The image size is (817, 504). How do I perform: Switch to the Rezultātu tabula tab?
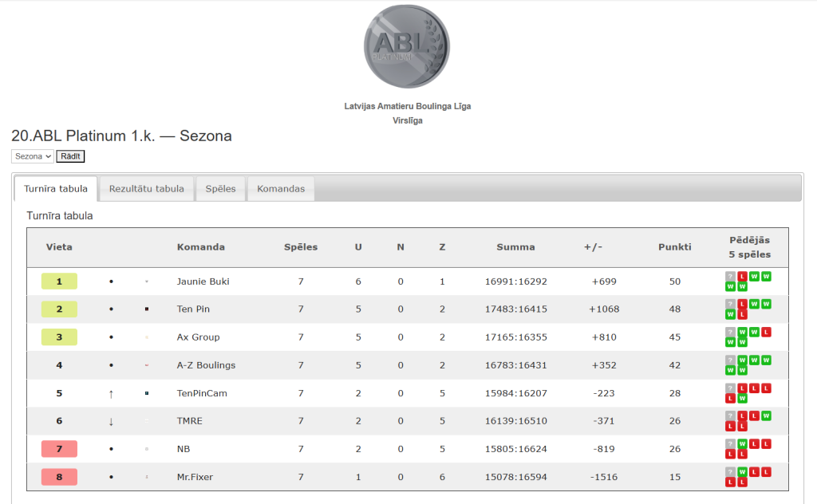(x=147, y=189)
